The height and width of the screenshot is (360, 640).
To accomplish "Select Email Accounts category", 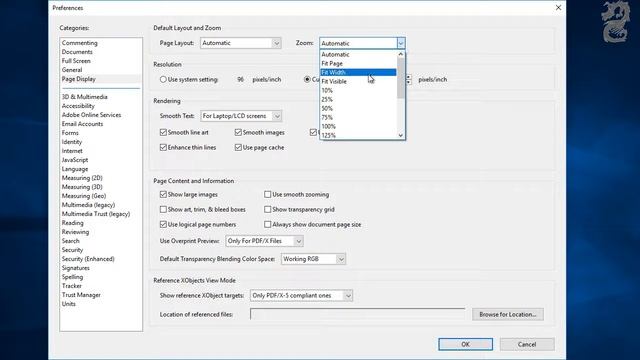I will click(82, 124).
